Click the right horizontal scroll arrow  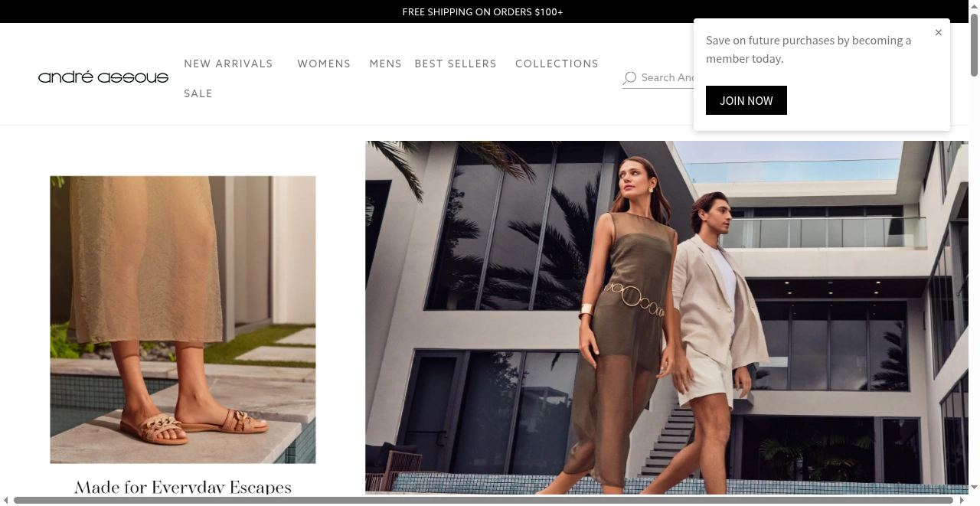point(962,501)
